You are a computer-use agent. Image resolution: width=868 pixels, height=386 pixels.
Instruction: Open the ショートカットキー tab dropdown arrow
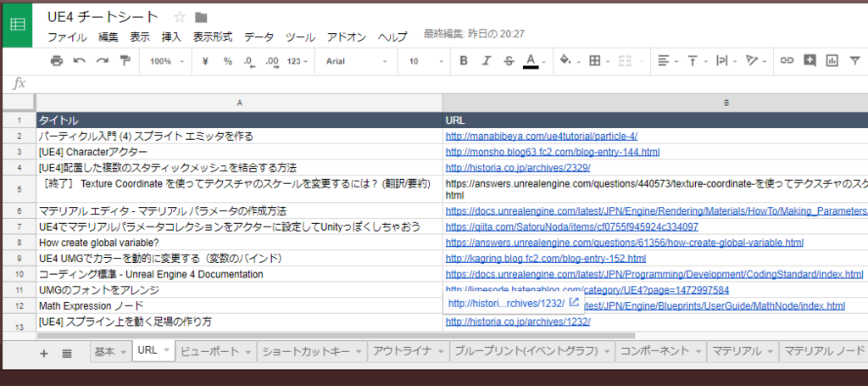point(359,352)
